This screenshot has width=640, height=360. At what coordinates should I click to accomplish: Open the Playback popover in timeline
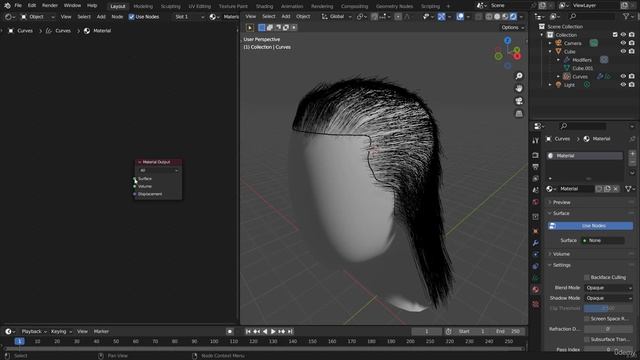(x=34, y=331)
